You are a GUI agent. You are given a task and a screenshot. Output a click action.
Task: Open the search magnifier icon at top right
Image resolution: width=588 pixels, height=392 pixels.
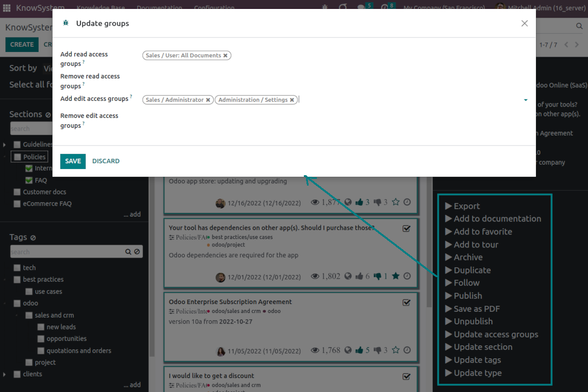[x=579, y=26]
